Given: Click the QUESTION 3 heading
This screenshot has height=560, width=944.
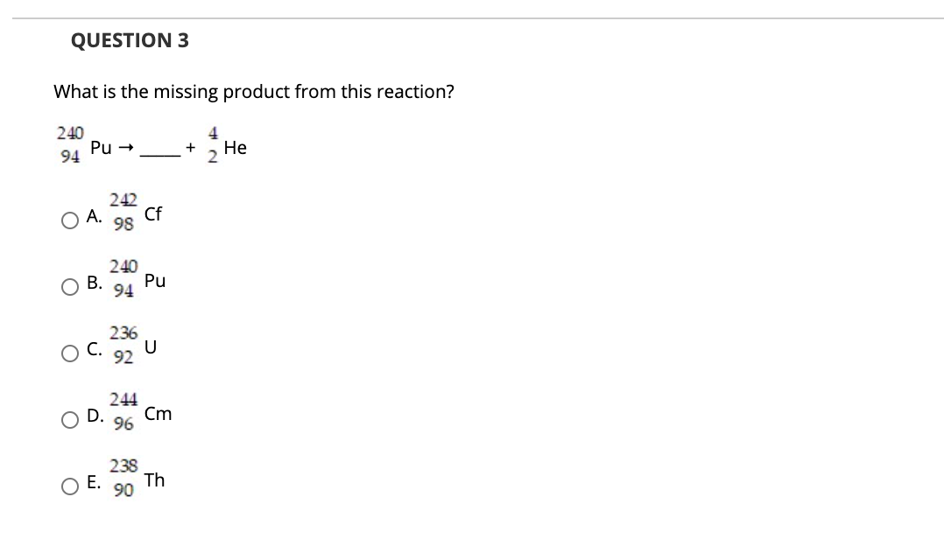Looking at the screenshot, I should tap(130, 40).
